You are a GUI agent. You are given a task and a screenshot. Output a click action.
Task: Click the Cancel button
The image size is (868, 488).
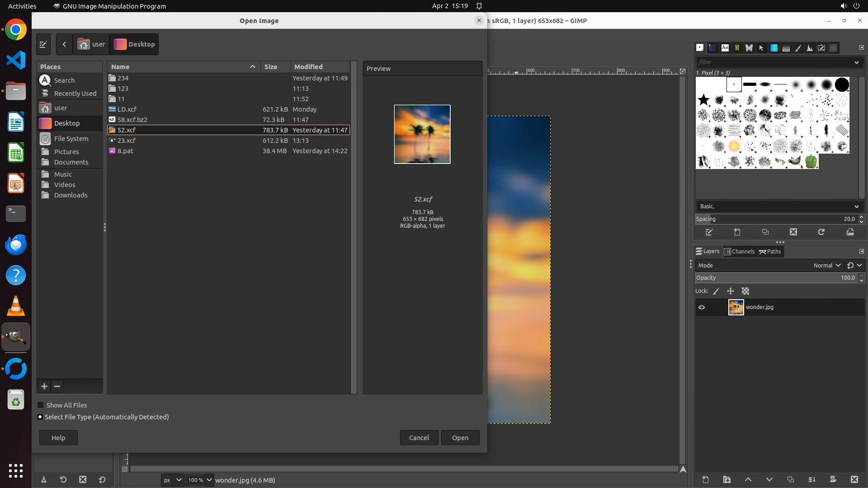[419, 438]
